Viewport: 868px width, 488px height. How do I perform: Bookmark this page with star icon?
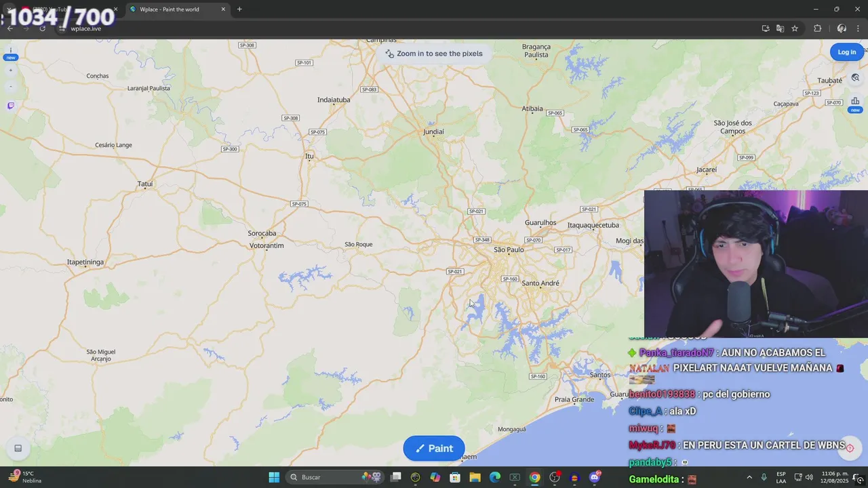tap(795, 28)
